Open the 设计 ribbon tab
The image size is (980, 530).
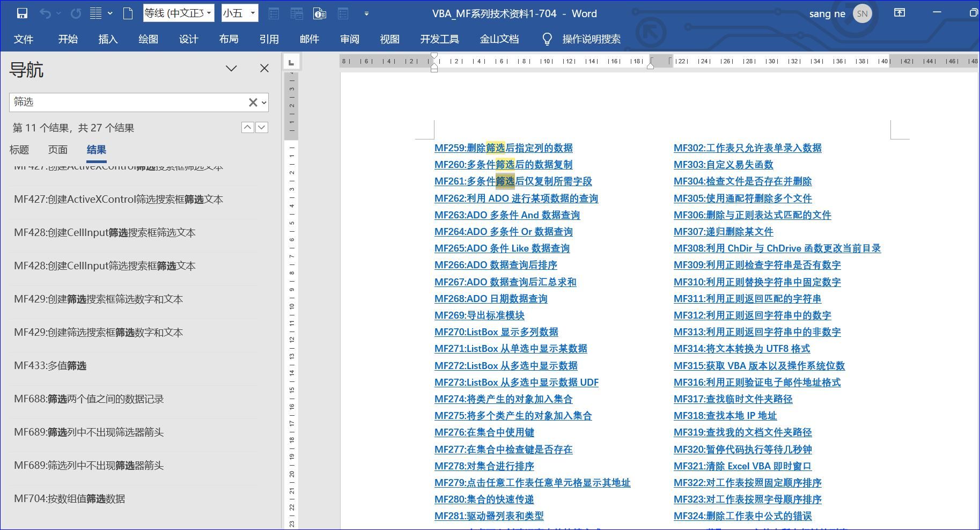pos(188,39)
